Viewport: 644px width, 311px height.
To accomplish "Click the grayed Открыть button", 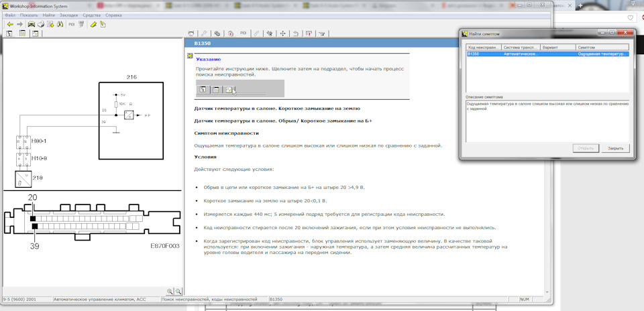I will [x=586, y=148].
